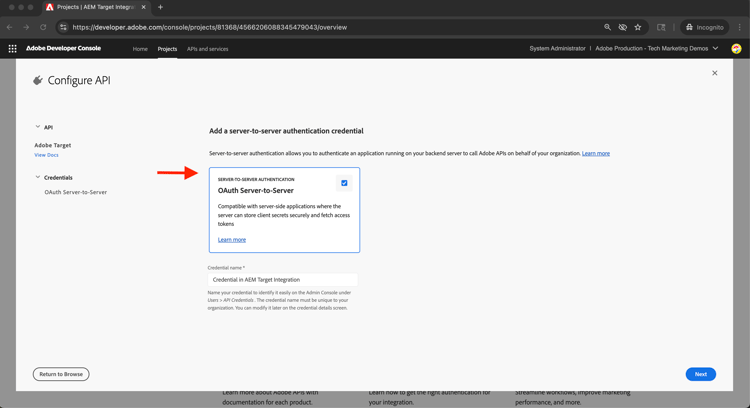Open the user avatar in the top right
Viewport: 750px width, 408px height.
point(736,48)
